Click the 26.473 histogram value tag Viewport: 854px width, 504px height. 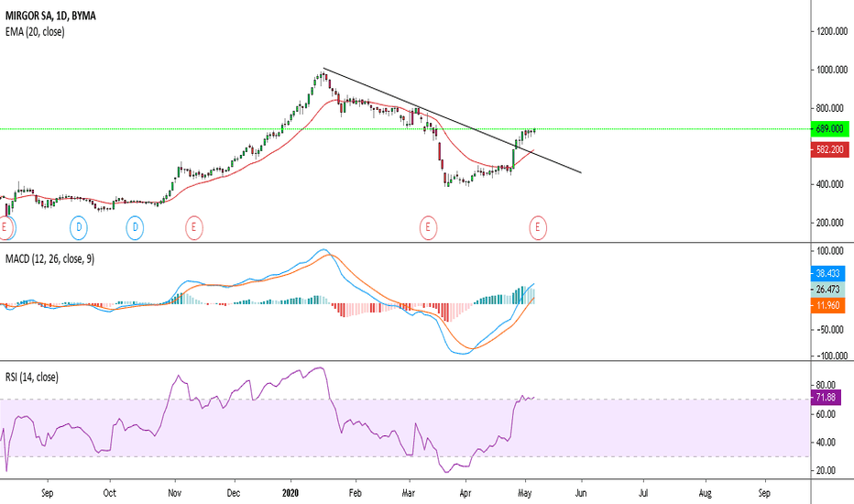pos(827,290)
